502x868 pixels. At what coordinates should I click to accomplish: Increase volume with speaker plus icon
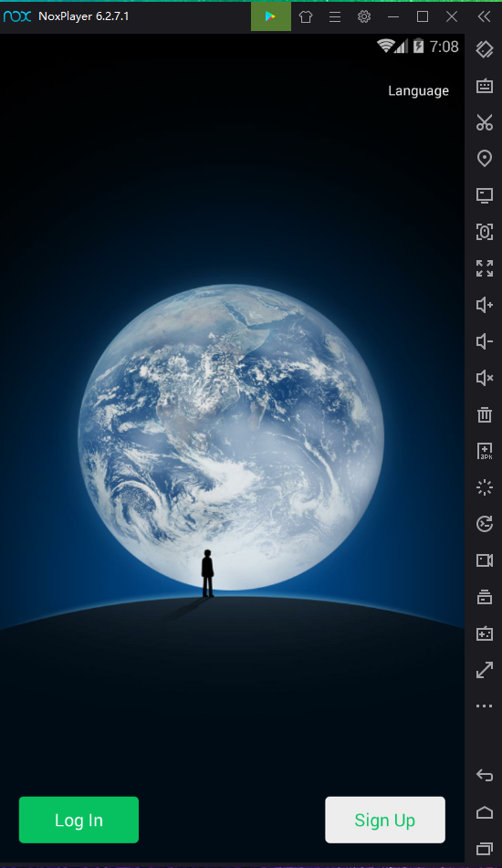485,305
